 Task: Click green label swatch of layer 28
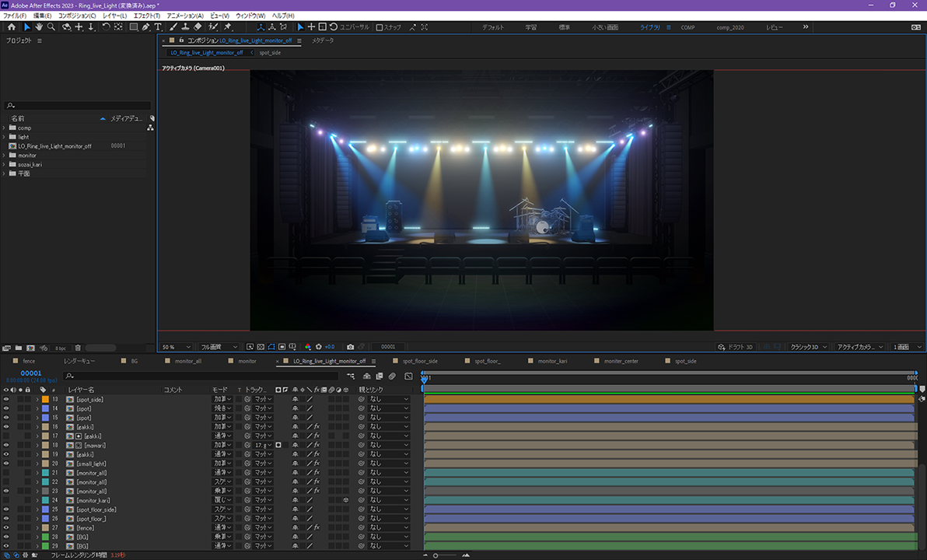coord(45,537)
